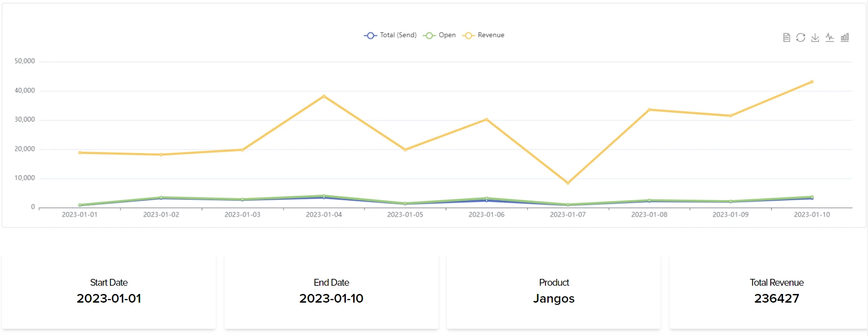868x336 pixels.
Task: Click the Product value Jangos
Action: pos(554,299)
